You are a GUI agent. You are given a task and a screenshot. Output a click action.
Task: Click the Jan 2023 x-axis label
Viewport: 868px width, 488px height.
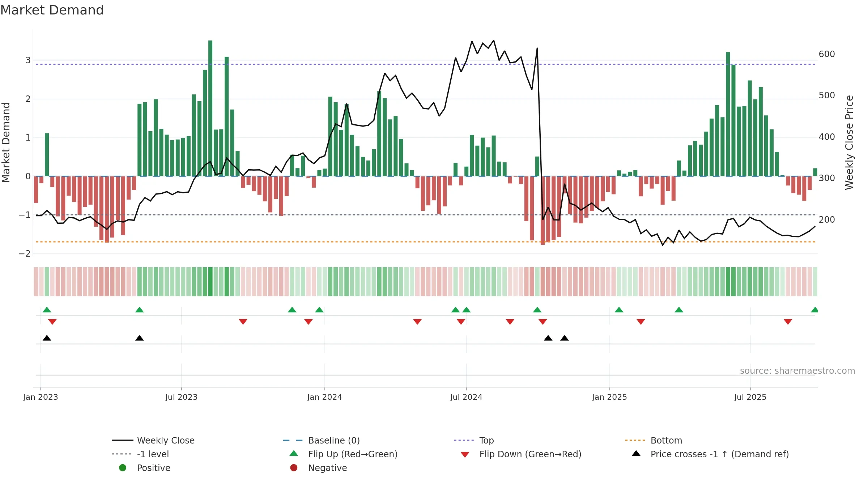pos(41,397)
